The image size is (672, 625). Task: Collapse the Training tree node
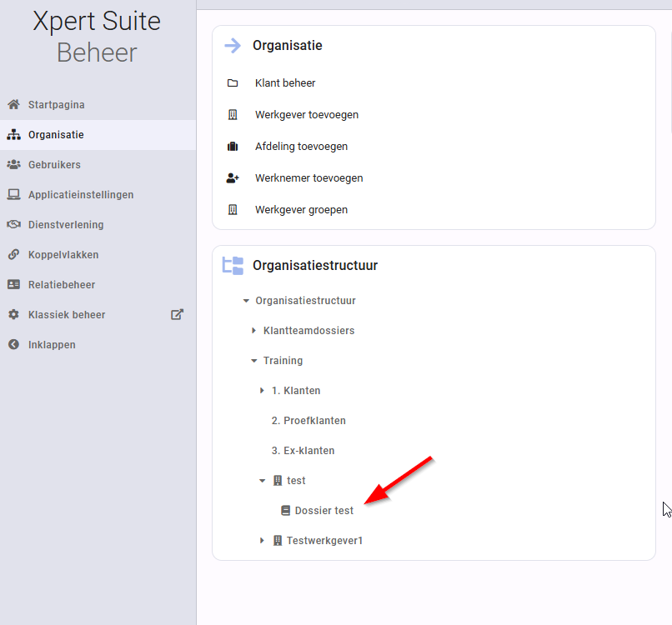tap(254, 361)
